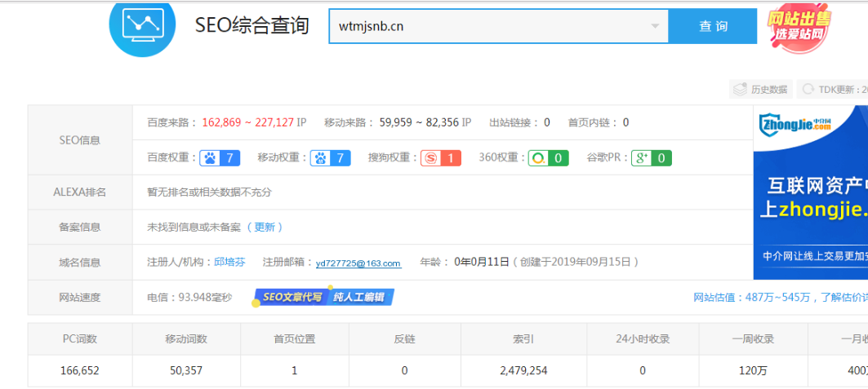Image resolution: width=868 pixels, height=389 pixels.
Task: Open registrant link 邱培芬
Action: (229, 262)
